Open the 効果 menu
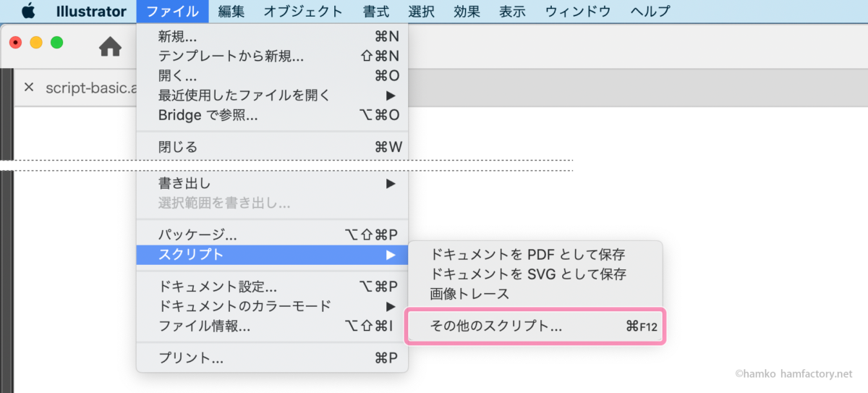 [467, 11]
